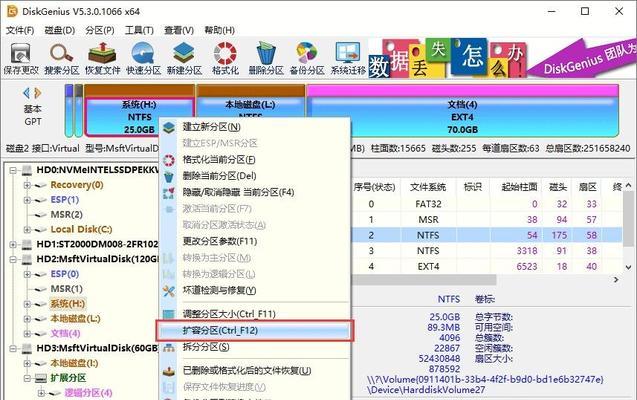Viewport: 637px width, 400px height.
Task: Click the DiskGenius banner advertisement image
Action: (502, 58)
